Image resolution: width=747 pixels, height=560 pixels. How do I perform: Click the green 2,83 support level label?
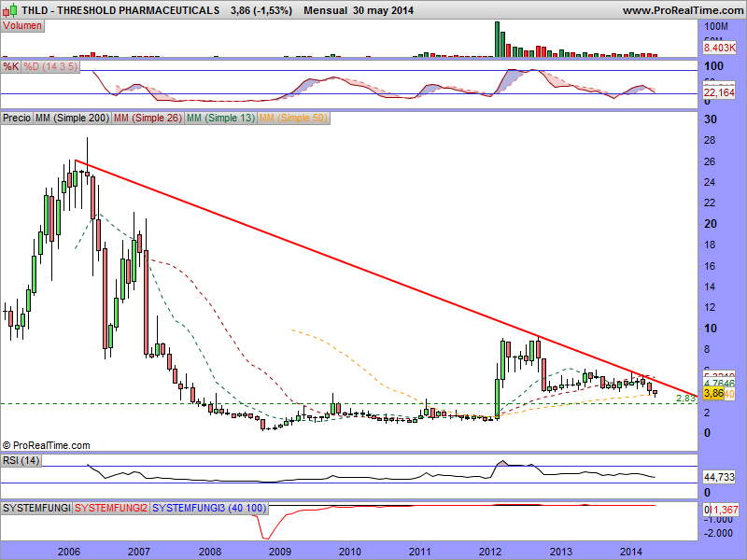point(686,399)
